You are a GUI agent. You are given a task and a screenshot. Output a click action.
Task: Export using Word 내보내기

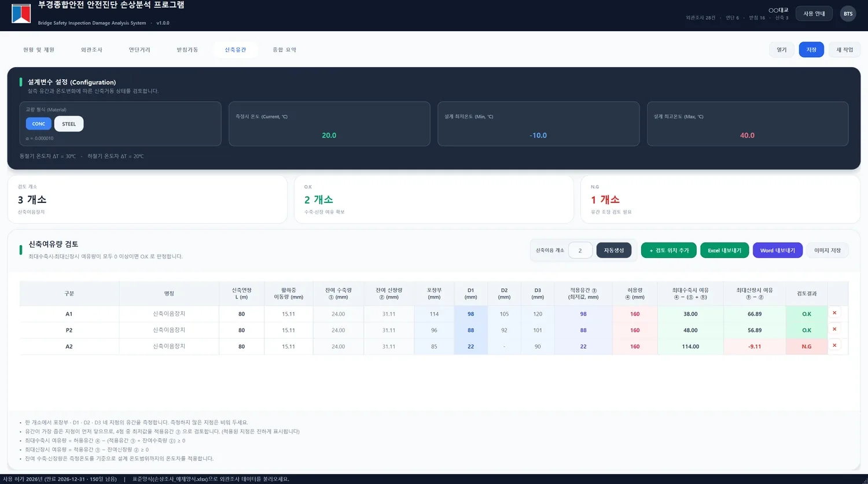tap(778, 250)
